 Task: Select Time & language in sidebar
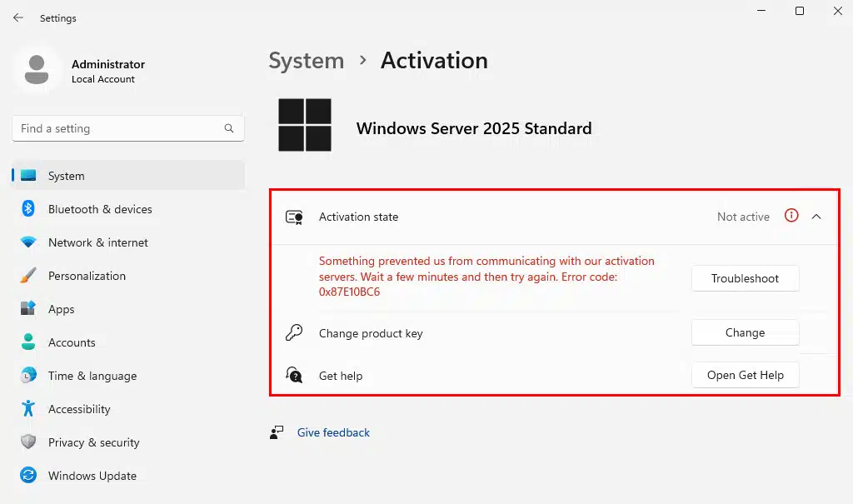click(92, 376)
